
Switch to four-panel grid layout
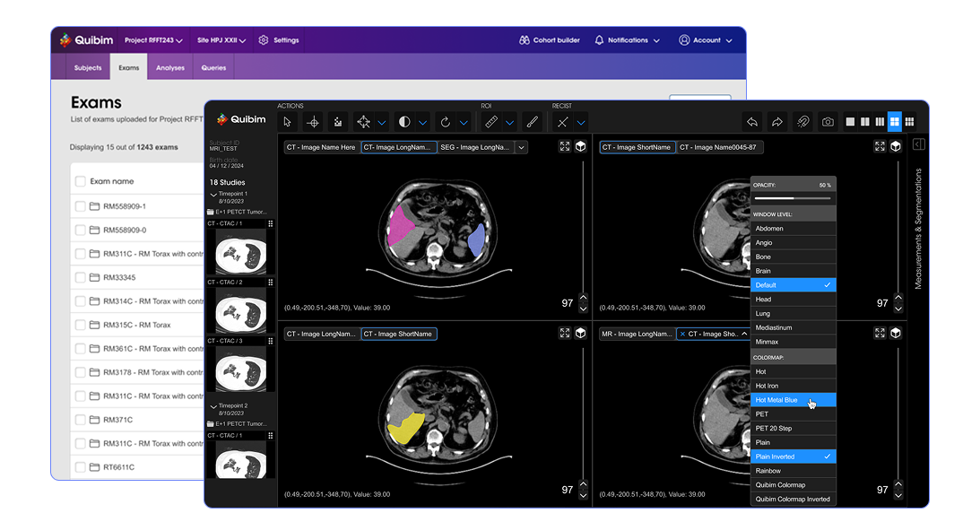894,122
